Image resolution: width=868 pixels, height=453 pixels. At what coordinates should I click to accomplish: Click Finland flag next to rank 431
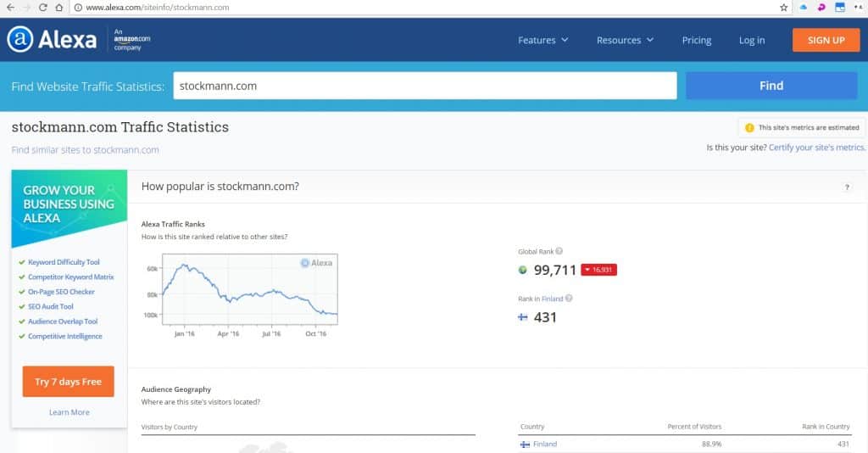coord(522,317)
